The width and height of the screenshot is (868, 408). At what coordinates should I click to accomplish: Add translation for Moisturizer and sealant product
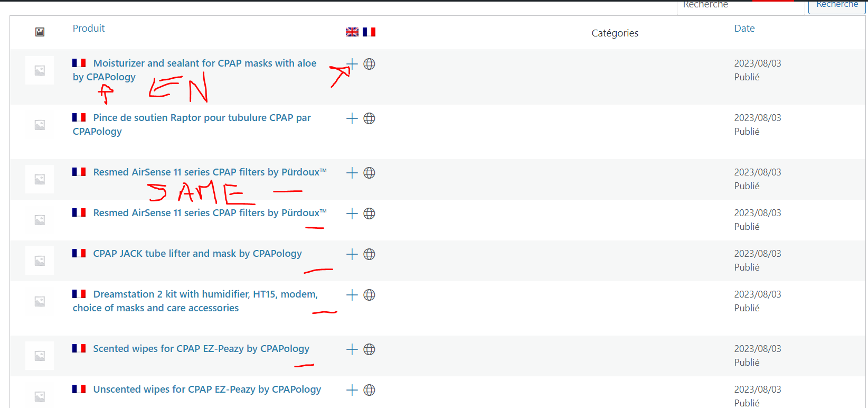(352, 64)
